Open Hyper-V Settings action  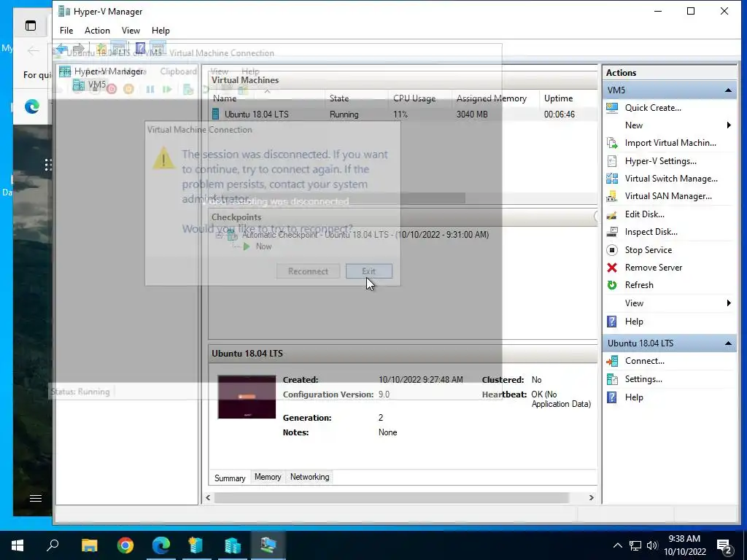click(x=660, y=161)
